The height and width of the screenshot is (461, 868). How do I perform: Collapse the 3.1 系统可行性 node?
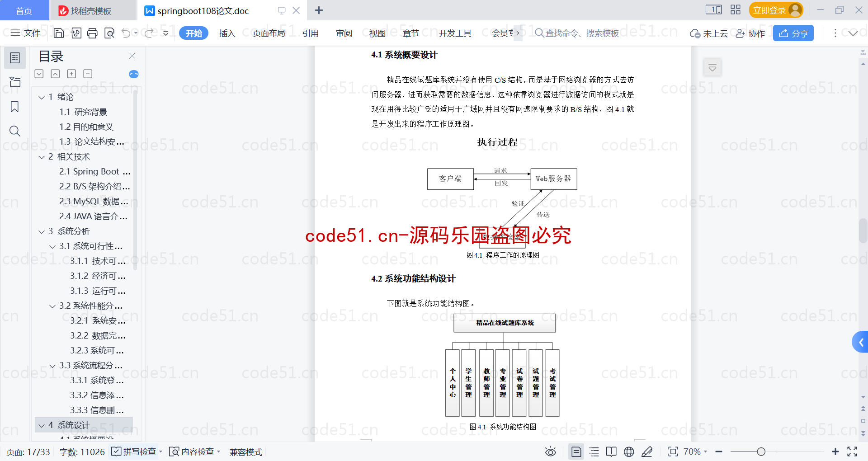tap(52, 246)
